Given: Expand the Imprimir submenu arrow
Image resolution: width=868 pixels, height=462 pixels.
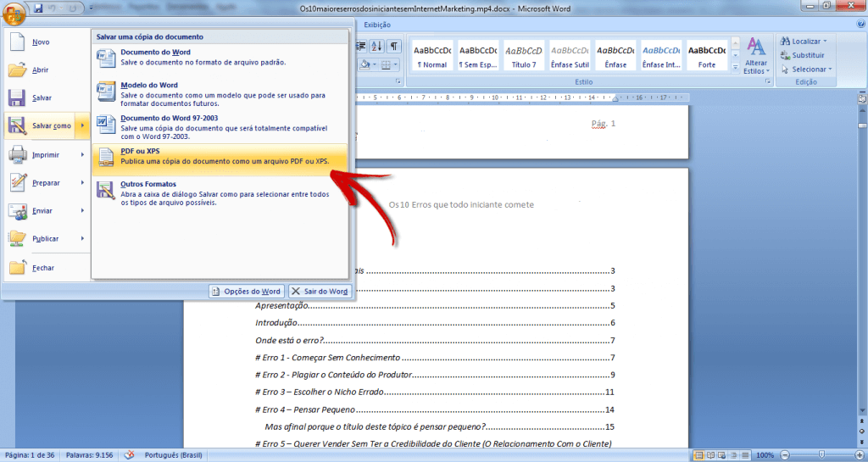Looking at the screenshot, I should pyautogui.click(x=82, y=155).
